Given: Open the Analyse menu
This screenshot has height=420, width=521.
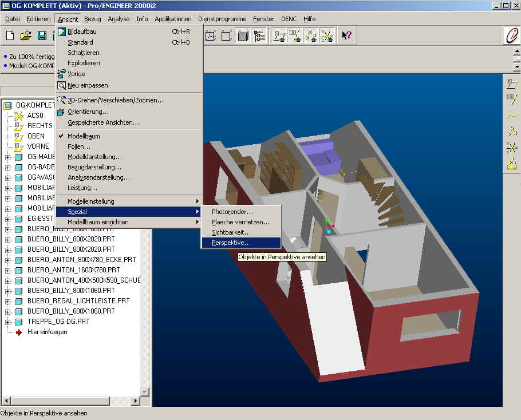Looking at the screenshot, I should click(119, 19).
